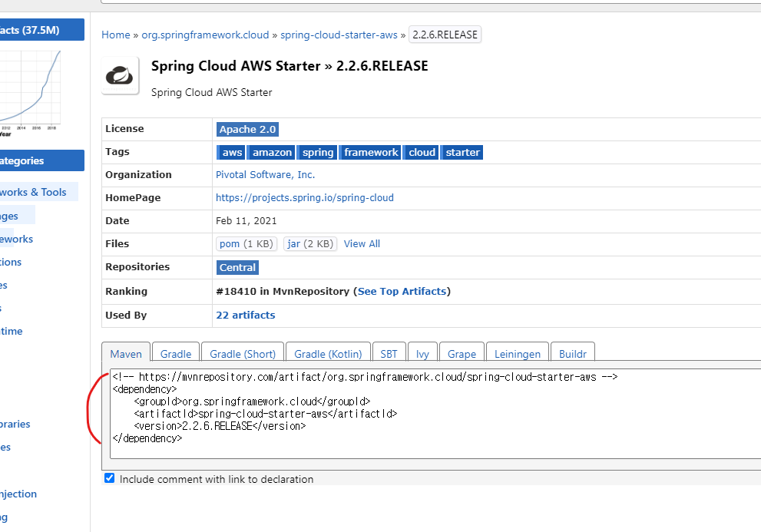
Task: Open the framework tag badge
Action: pyautogui.click(x=370, y=152)
